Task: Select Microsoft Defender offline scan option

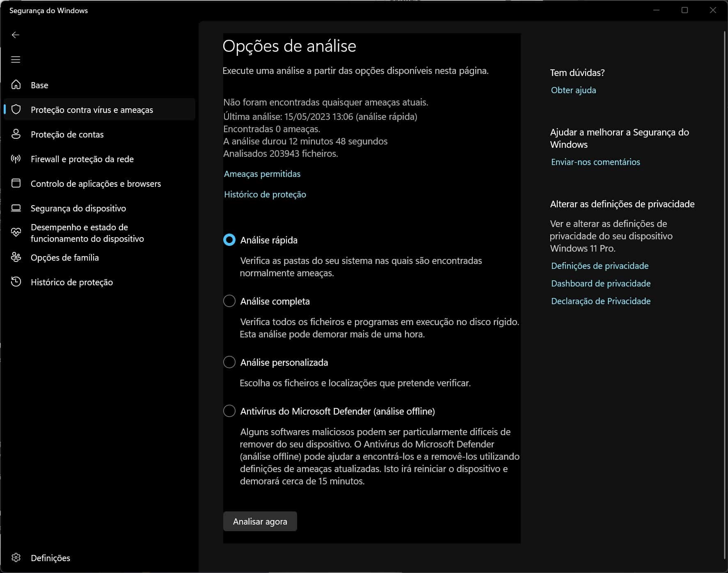Action: [x=229, y=411]
